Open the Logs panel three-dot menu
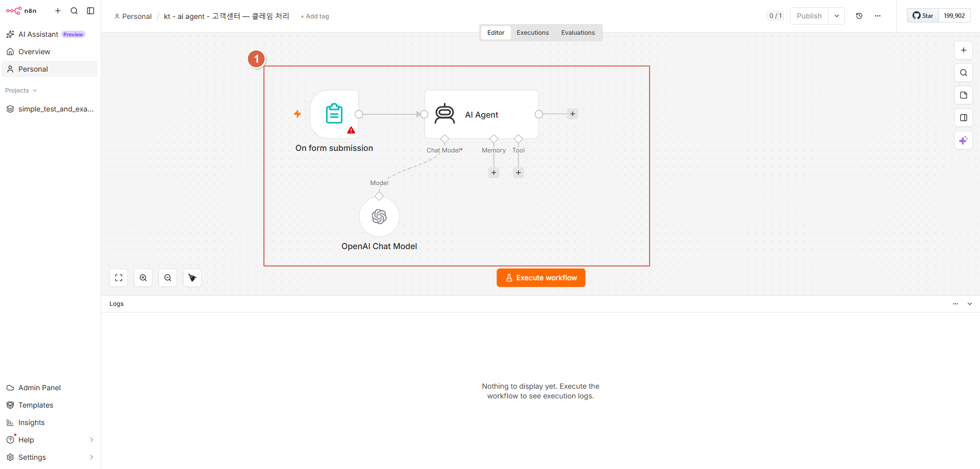 [x=955, y=304]
